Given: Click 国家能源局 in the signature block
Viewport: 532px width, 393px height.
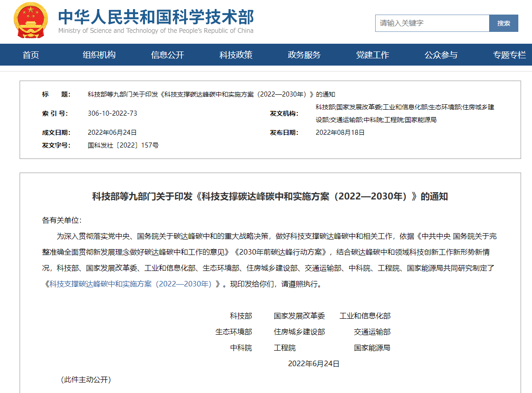Looking at the screenshot, I should coord(372,347).
